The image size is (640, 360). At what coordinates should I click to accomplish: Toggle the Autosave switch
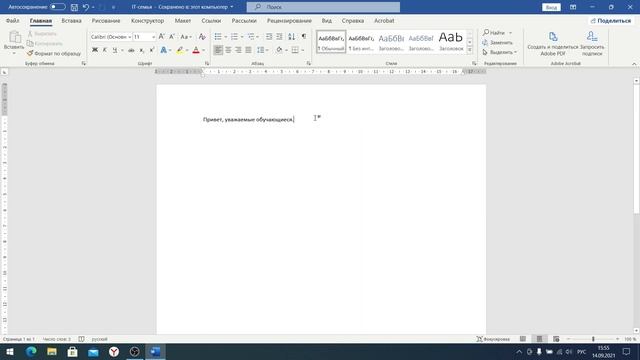[x=58, y=7]
